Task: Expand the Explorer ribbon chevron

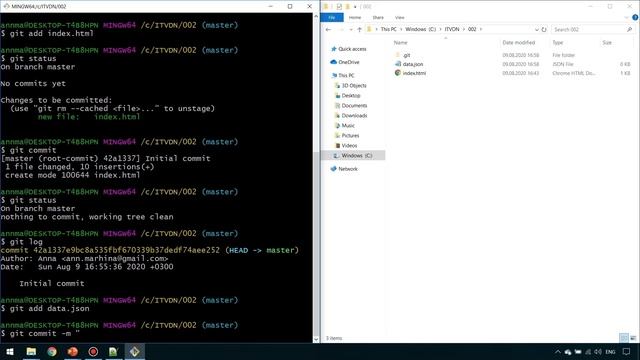Action: [x=627, y=18]
